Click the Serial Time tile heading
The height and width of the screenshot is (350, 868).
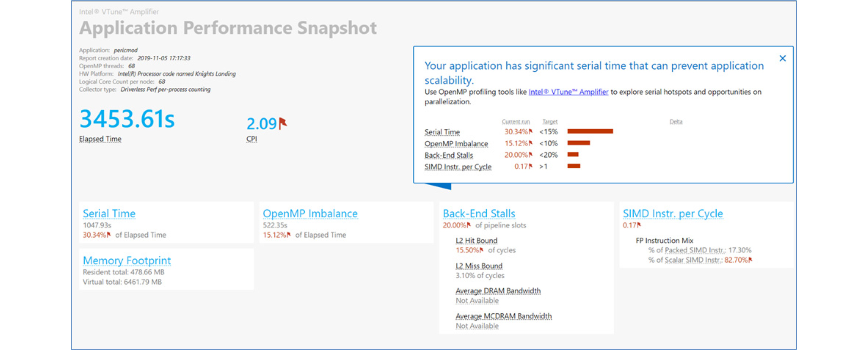(109, 213)
